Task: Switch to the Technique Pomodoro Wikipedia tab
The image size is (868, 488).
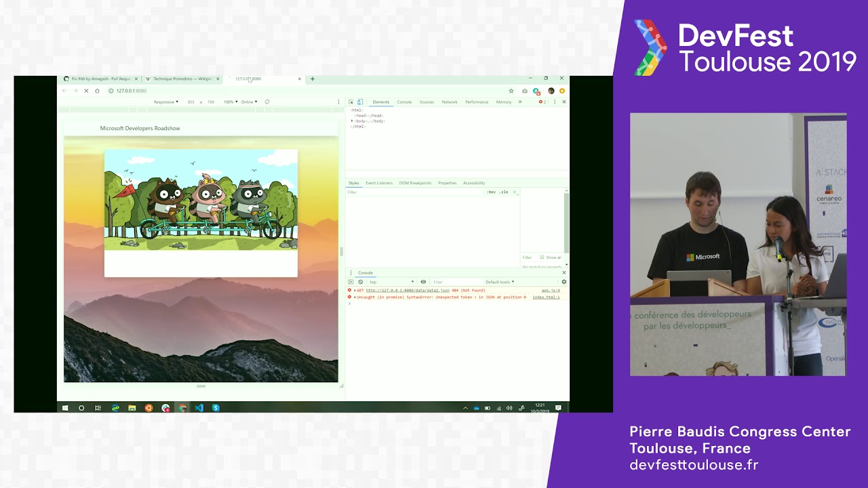Action: pos(182,79)
